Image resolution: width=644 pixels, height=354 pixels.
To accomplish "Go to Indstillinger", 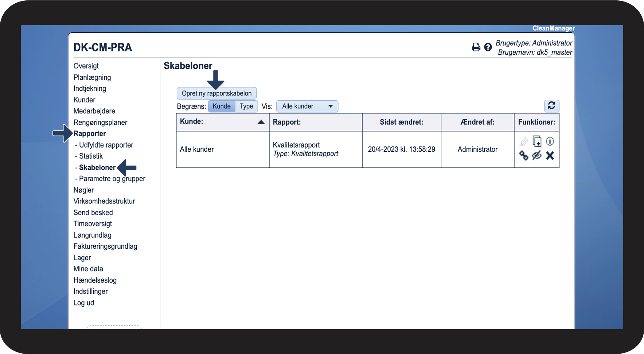I will [x=91, y=291].
